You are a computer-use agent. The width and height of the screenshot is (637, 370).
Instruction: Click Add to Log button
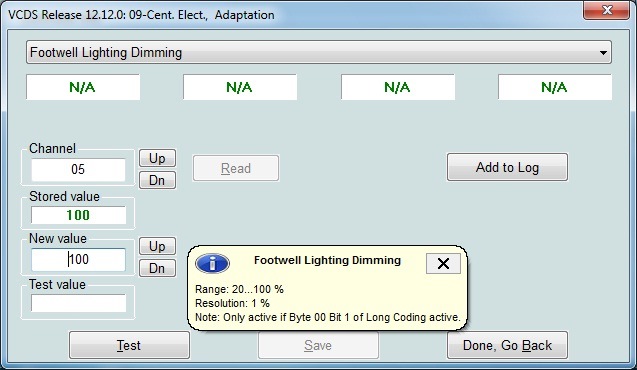[x=507, y=167]
